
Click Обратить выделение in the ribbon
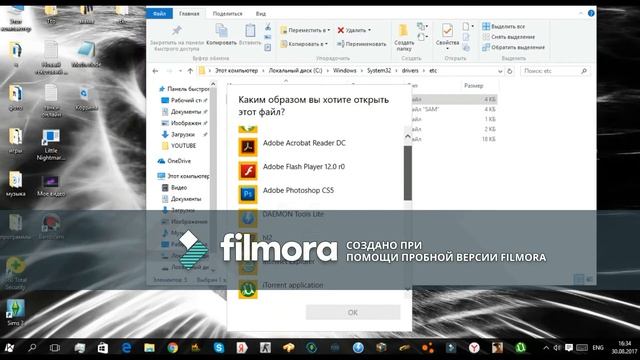click(513, 47)
